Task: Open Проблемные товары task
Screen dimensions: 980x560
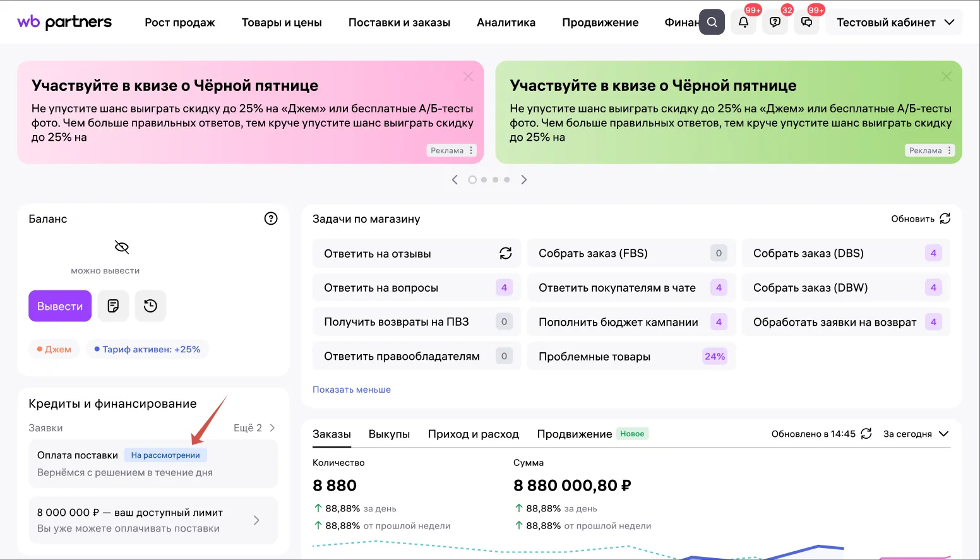Action: (x=631, y=356)
